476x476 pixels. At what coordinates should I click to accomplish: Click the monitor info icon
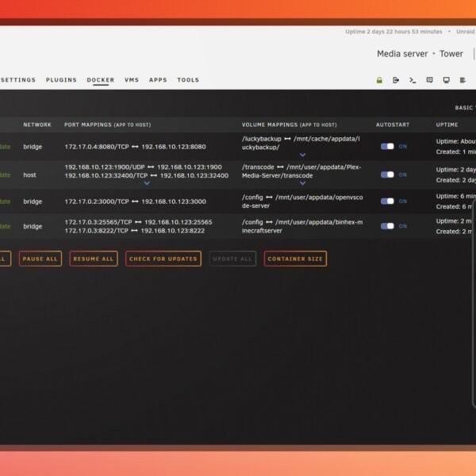coord(446,80)
